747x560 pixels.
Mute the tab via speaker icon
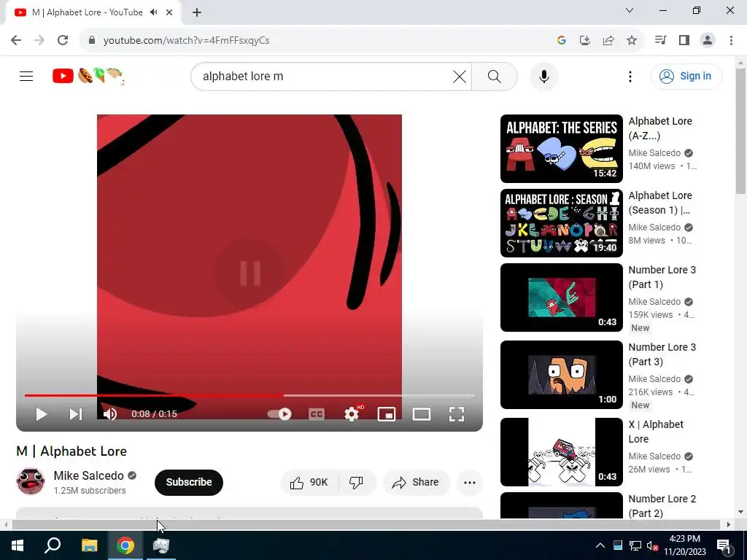(153, 12)
